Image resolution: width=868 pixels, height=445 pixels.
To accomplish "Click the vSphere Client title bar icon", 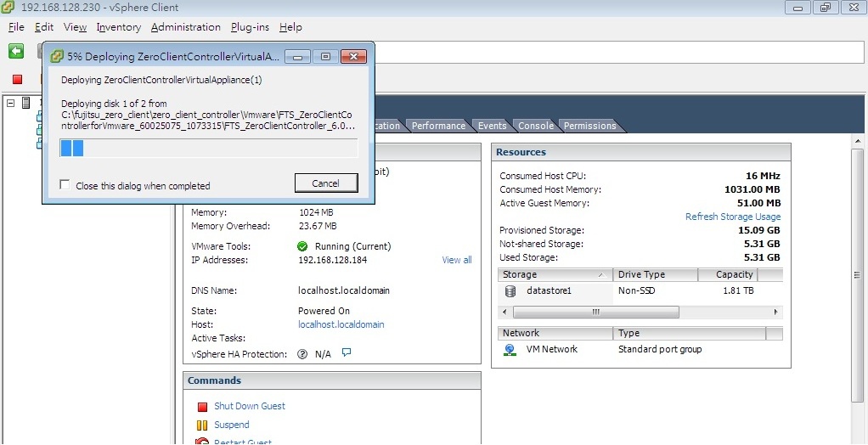I will pyautogui.click(x=8, y=8).
